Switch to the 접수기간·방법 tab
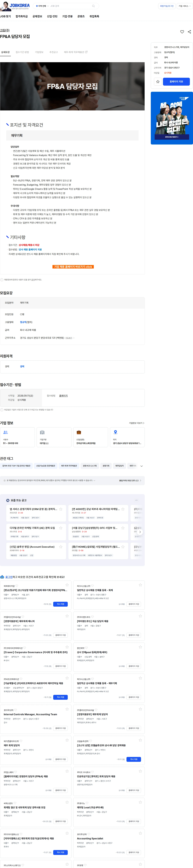Image resolution: width=193 pixels, height=868 pixels. pyautogui.click(x=22, y=52)
